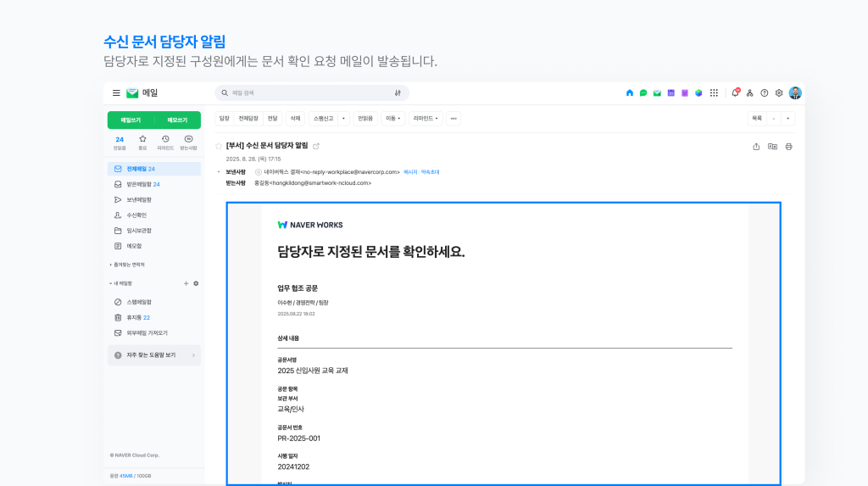Add a new folder with plus icon
Viewport: 868px width, 486px height.
[186, 283]
